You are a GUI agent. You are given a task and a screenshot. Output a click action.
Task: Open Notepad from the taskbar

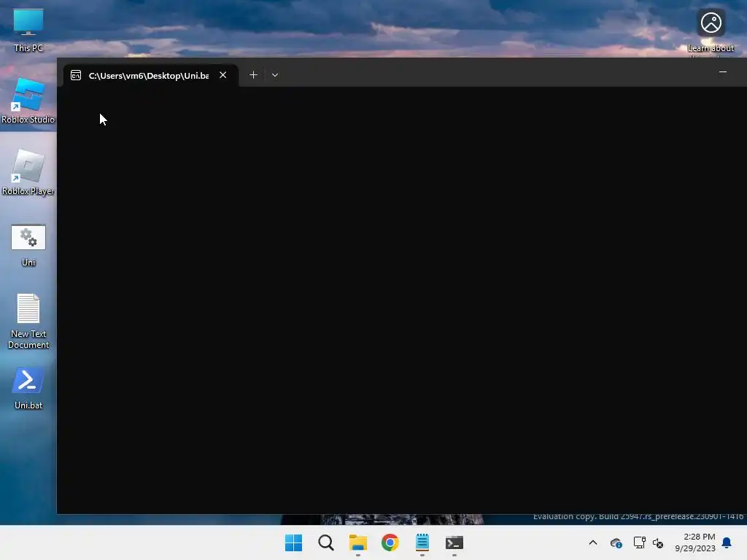point(422,542)
